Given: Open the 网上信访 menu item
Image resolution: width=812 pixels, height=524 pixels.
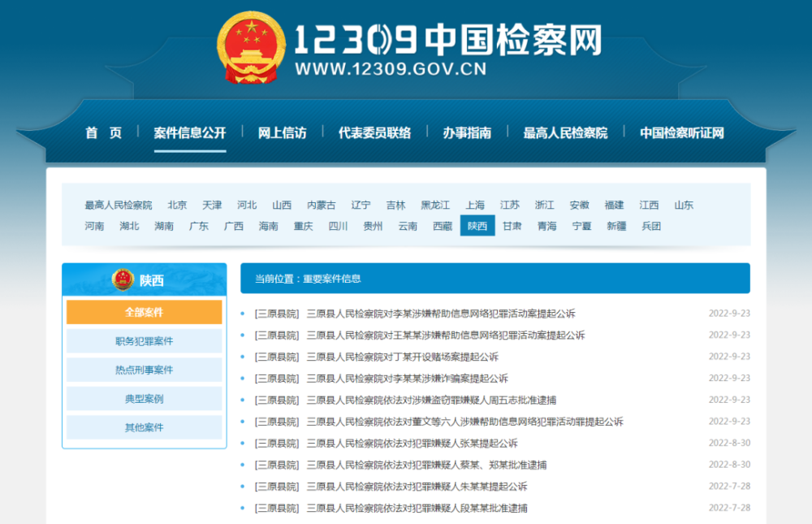Looking at the screenshot, I should [283, 133].
